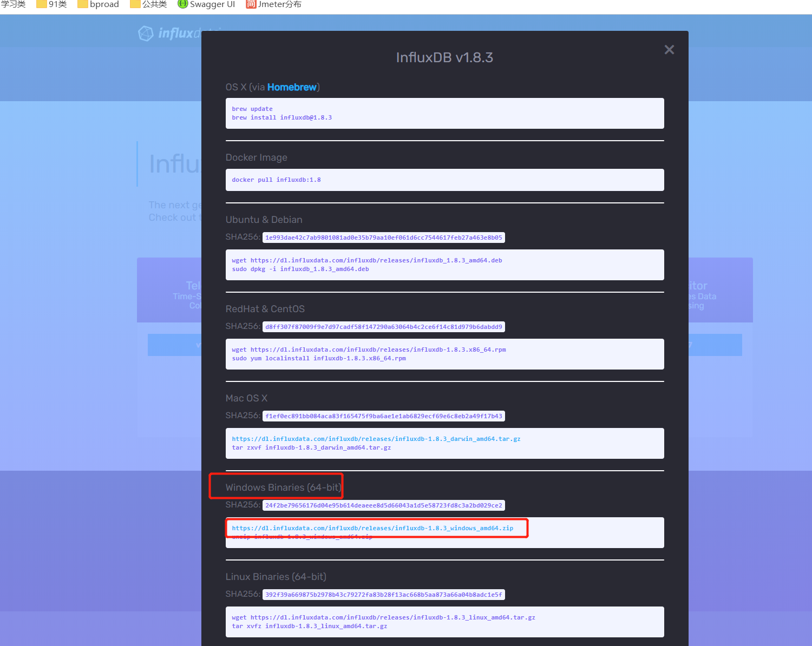Click the wget influxdb_1.8.3_amd64.deb command
Image resolution: width=812 pixels, height=646 pixels.
(367, 260)
